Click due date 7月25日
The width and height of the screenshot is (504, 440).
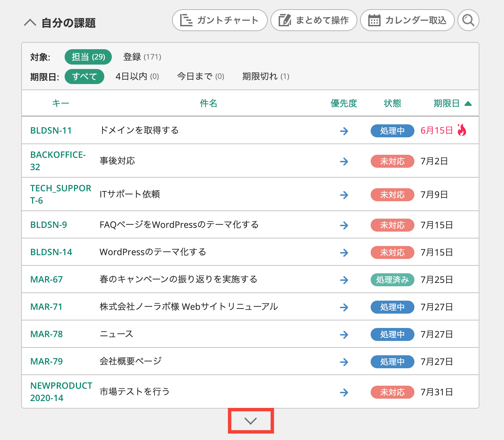pyautogui.click(x=437, y=279)
